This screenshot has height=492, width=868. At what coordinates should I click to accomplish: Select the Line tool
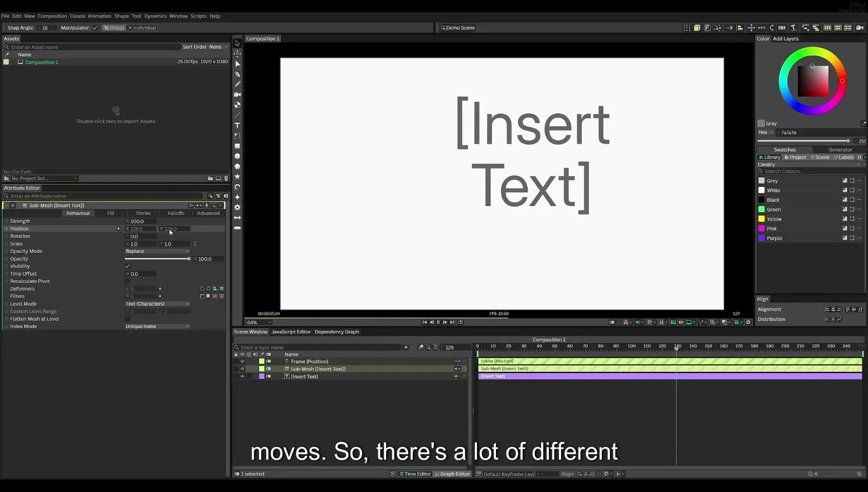click(237, 115)
